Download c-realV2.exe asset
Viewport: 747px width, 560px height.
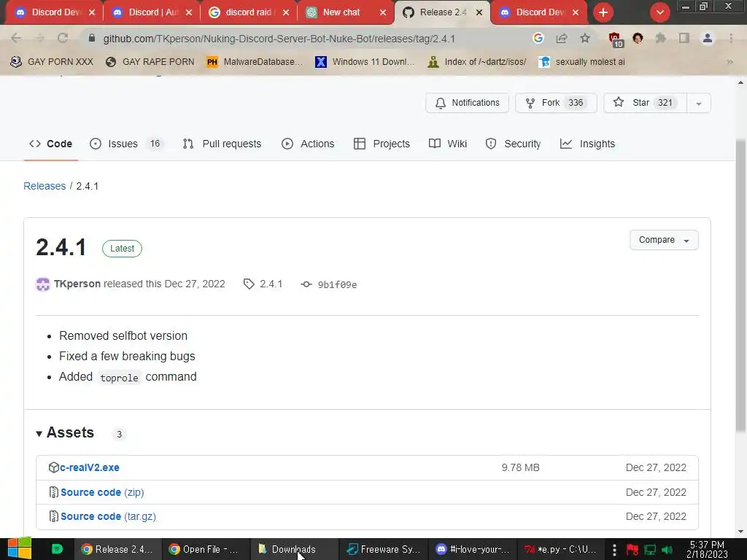[x=90, y=467]
